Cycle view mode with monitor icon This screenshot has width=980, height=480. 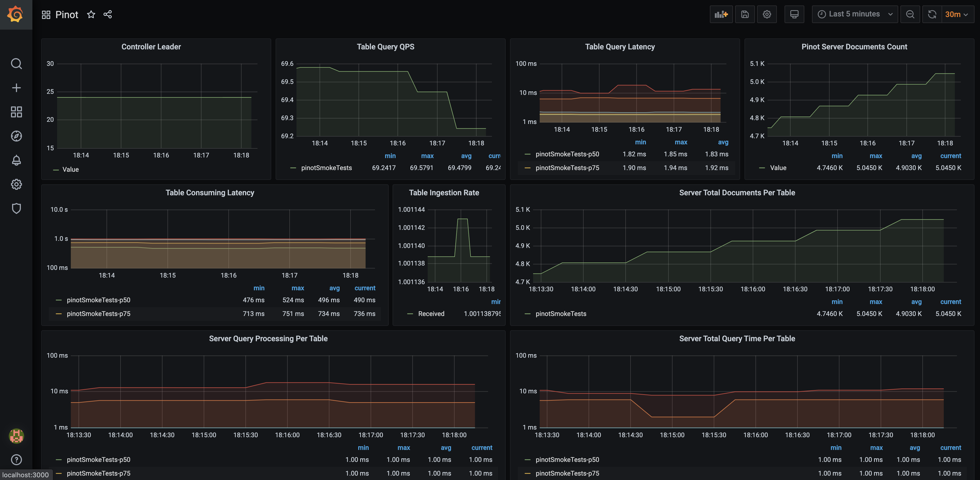click(794, 15)
